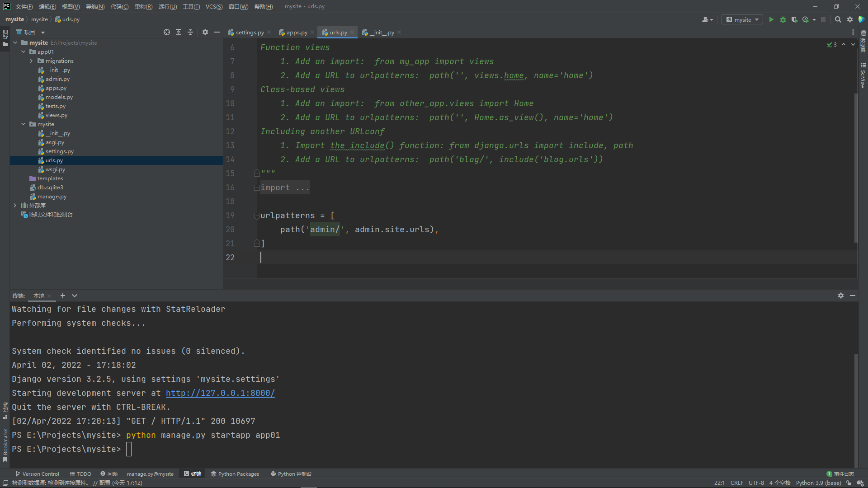Open the SciView tool window on right strip
The image size is (868, 488).
[x=863, y=75]
